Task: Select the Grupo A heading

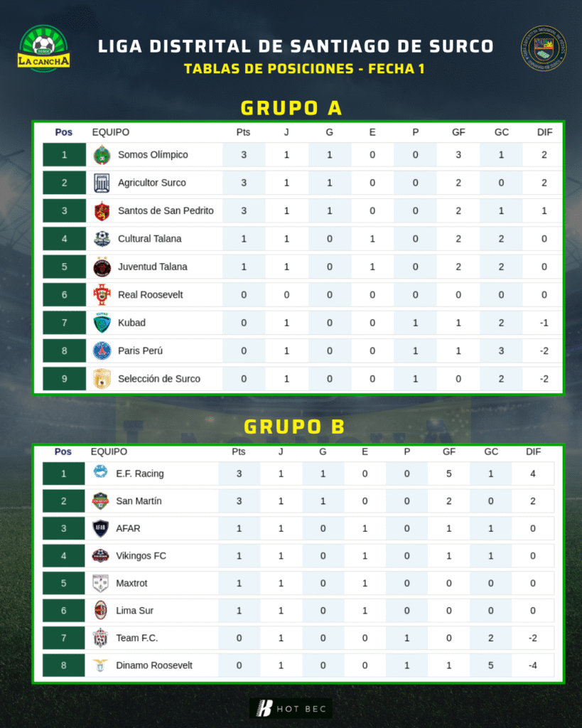Action: click(x=291, y=108)
